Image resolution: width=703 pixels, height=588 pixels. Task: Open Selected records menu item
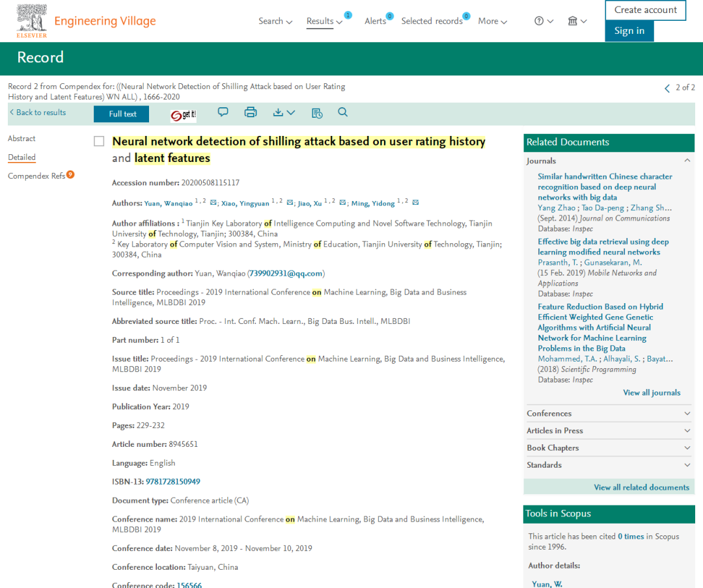432,21
